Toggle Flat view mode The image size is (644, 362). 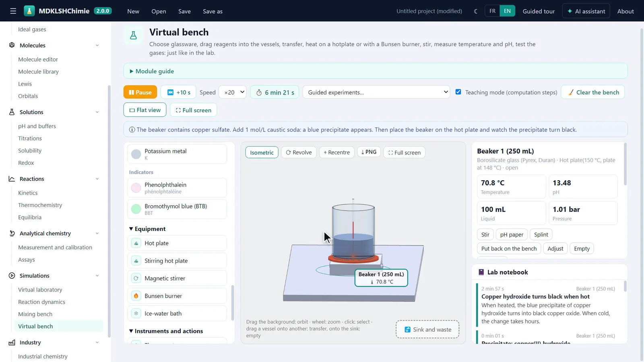(145, 110)
